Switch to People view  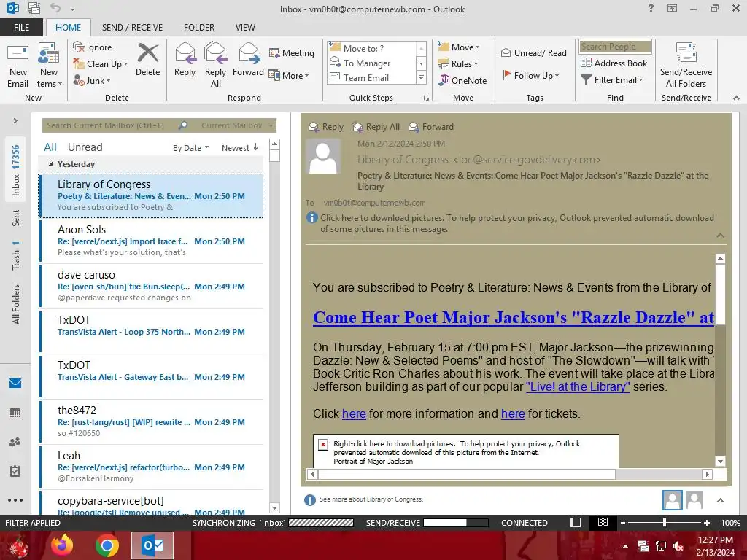point(15,442)
